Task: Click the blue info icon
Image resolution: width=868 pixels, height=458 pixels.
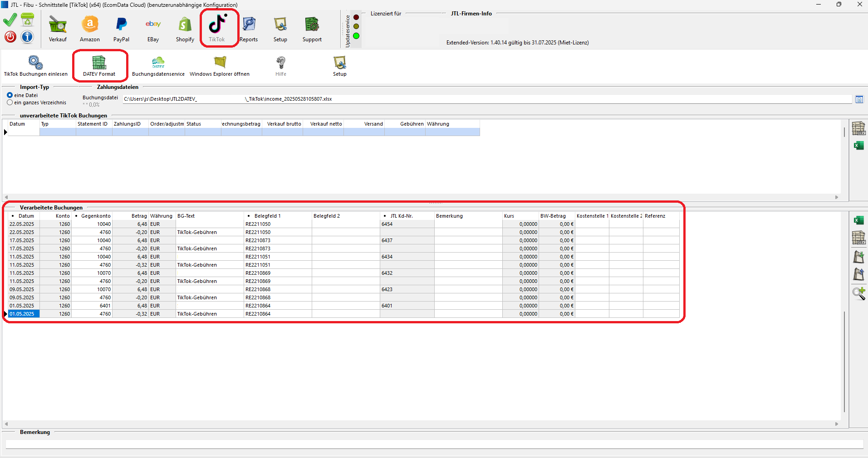Action: click(x=27, y=37)
